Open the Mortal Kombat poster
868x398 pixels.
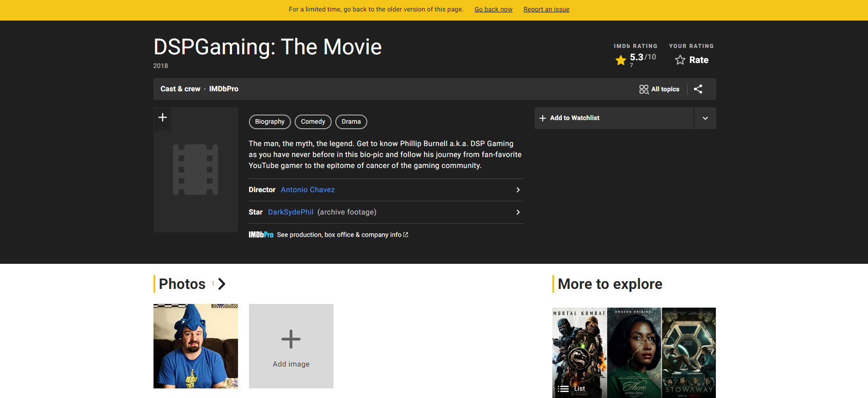tap(579, 353)
